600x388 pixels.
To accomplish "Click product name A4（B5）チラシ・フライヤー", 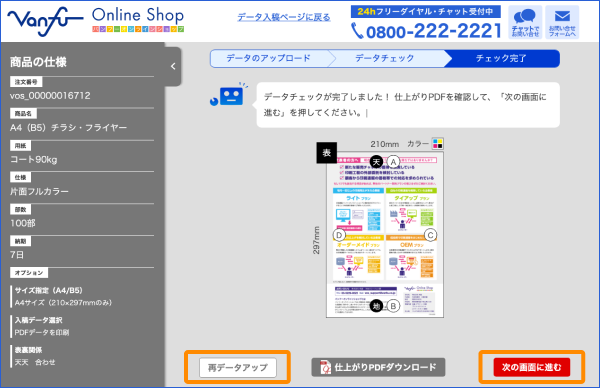I will tap(68, 127).
